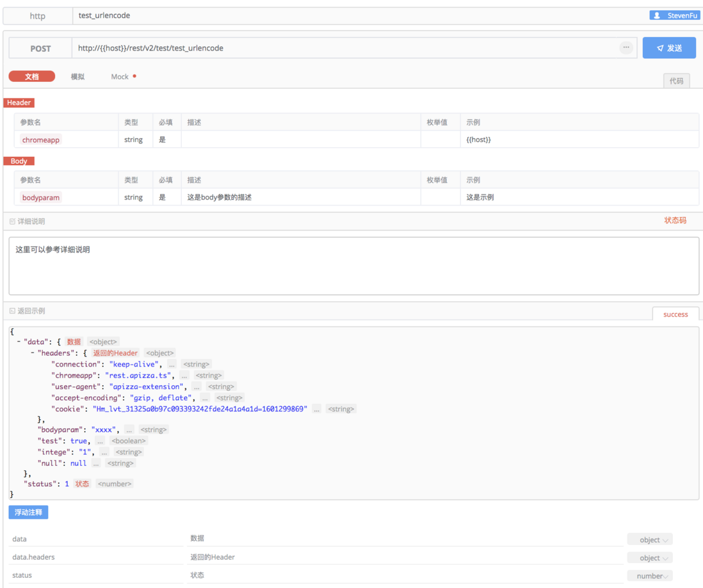
Task: Click the Header section label
Action: click(19, 102)
